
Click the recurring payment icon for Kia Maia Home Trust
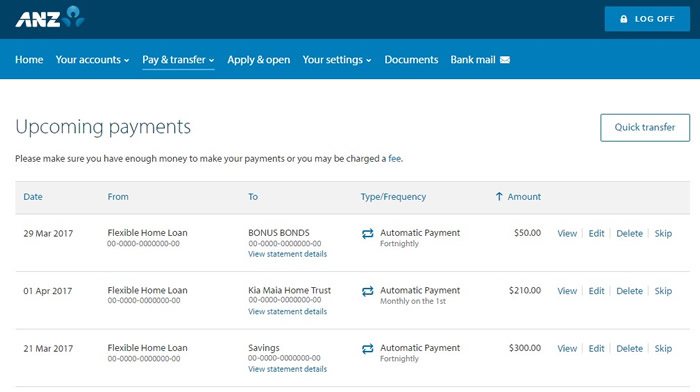click(x=367, y=291)
